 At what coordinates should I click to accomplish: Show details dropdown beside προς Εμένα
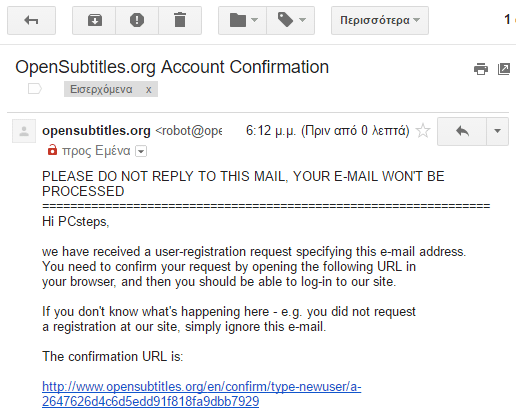tap(141, 152)
